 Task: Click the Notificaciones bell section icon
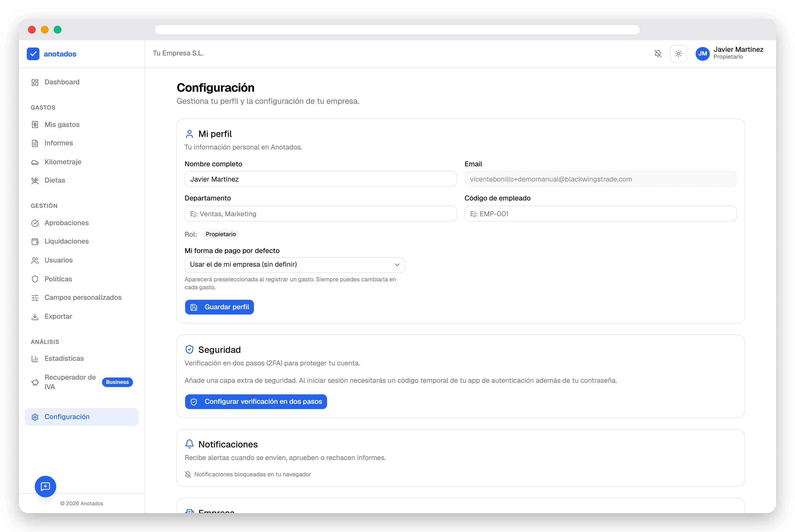(189, 444)
